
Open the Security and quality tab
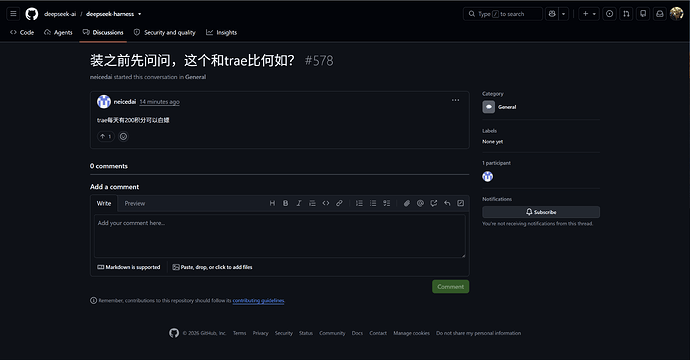click(165, 33)
